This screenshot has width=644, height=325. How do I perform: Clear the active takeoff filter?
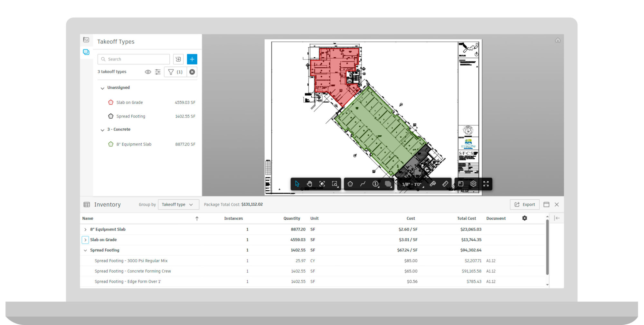click(192, 72)
